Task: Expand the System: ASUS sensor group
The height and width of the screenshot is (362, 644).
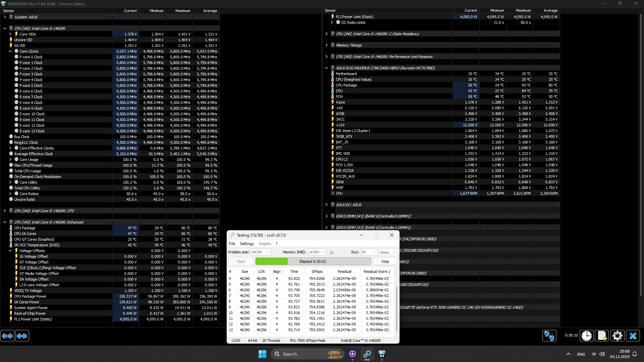Action: coord(5,17)
